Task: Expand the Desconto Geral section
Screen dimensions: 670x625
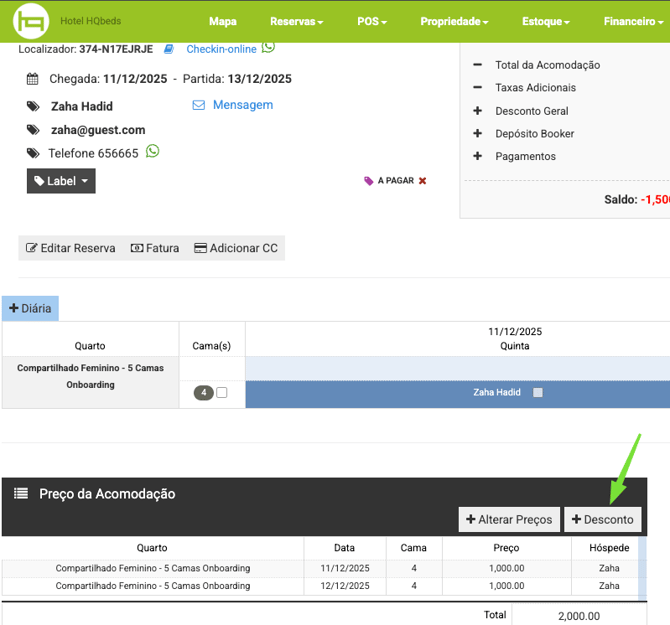Action: (x=477, y=111)
